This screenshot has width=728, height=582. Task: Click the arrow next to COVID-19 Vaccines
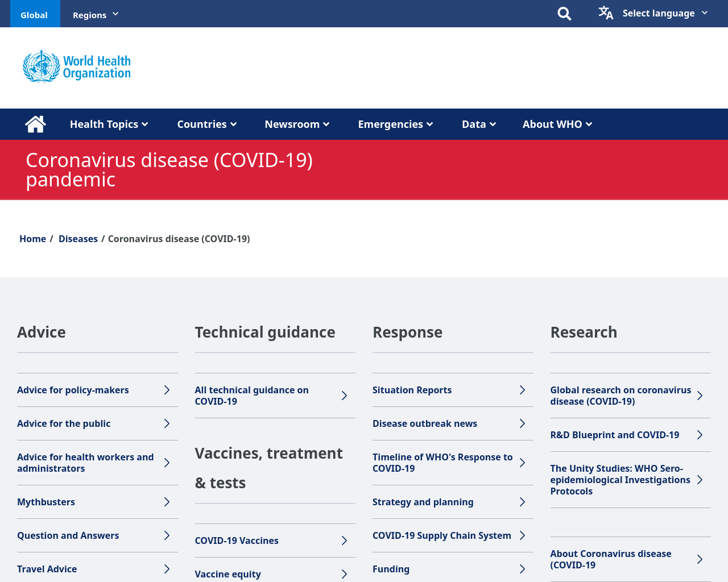[344, 541]
